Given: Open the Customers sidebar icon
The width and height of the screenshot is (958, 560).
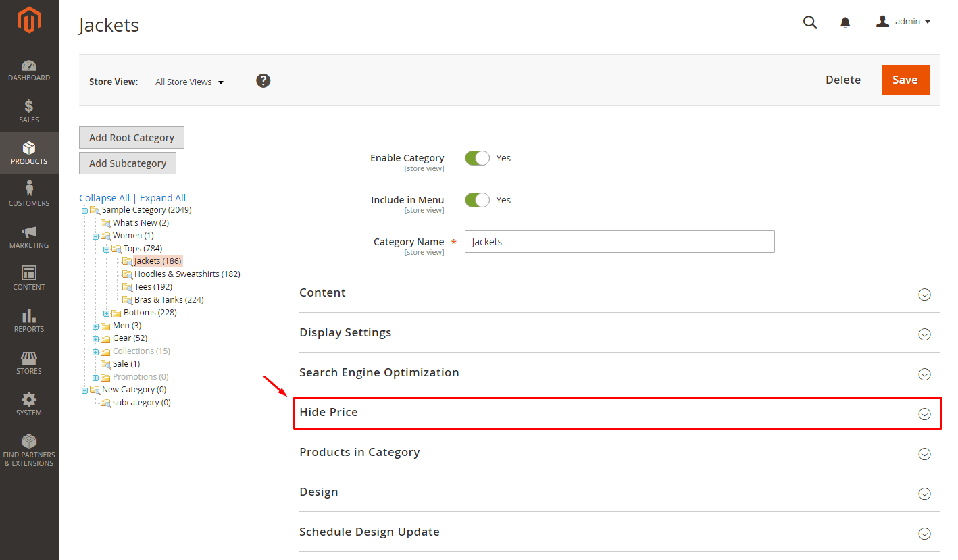Looking at the screenshot, I should tap(29, 189).
